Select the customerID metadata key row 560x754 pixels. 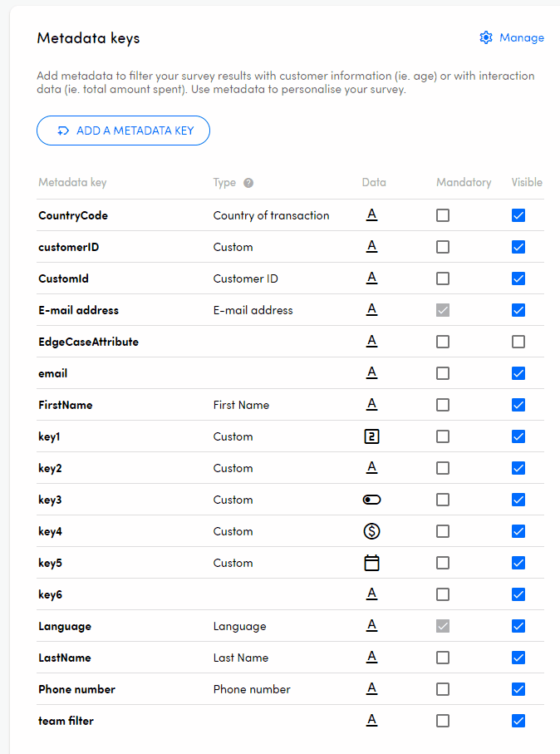coord(69,247)
